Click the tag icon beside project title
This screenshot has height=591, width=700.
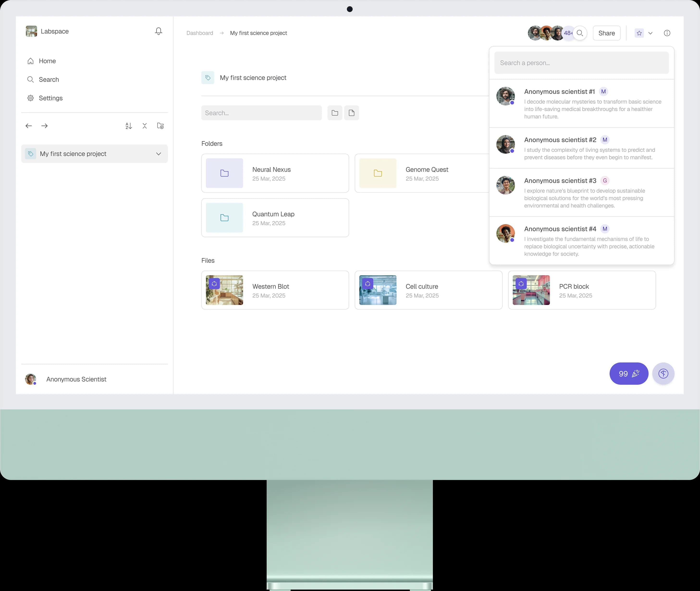tap(208, 78)
